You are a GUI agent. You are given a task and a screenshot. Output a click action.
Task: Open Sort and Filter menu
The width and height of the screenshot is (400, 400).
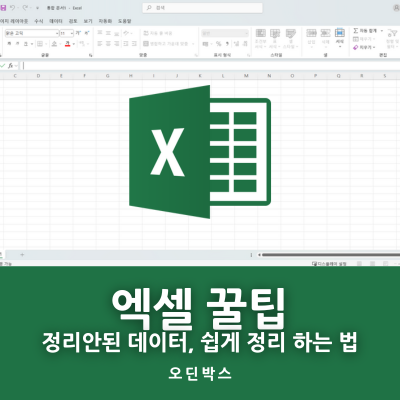(x=392, y=38)
